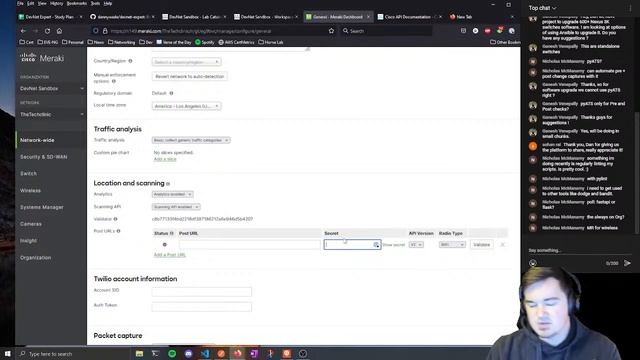Open Spotify from the taskbar
Image resolution: width=640 pixels, height=360 pixels.
pos(172,353)
